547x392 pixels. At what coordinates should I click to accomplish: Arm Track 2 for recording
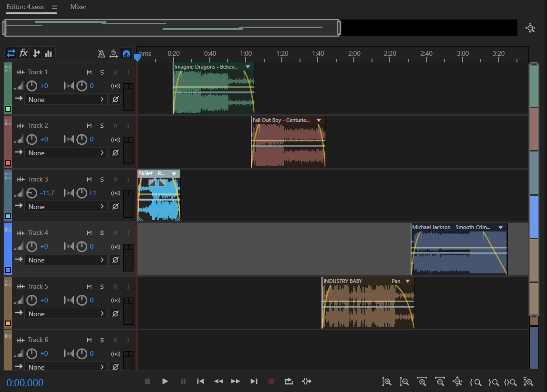115,126
